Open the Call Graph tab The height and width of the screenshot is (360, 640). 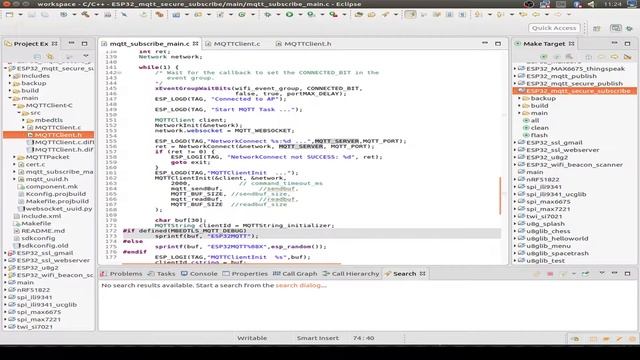point(295,274)
